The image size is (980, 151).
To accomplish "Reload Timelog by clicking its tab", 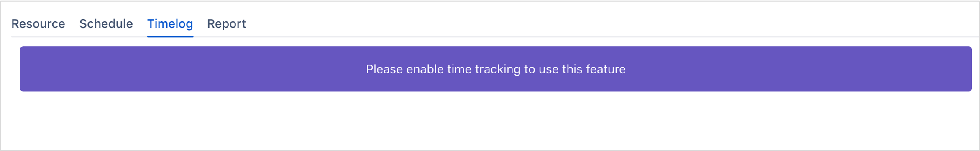I will coord(170,24).
